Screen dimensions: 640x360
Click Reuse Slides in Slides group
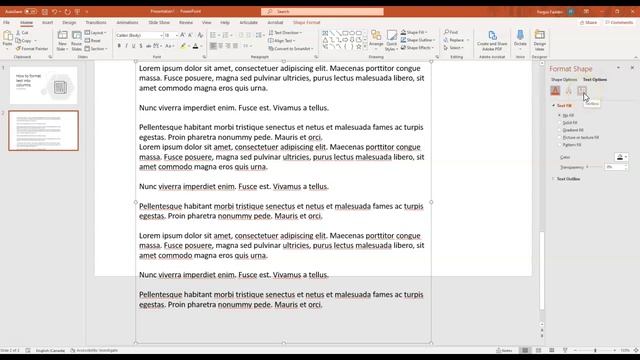(76, 41)
